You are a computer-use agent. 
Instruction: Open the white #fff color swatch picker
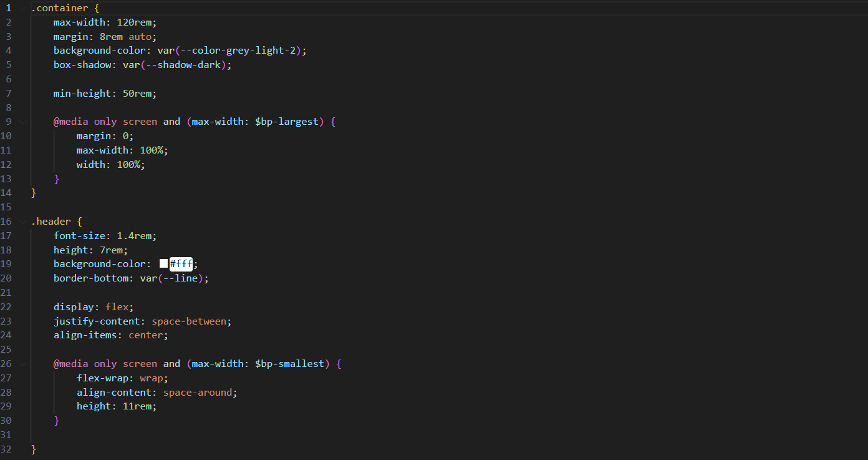[x=163, y=264]
